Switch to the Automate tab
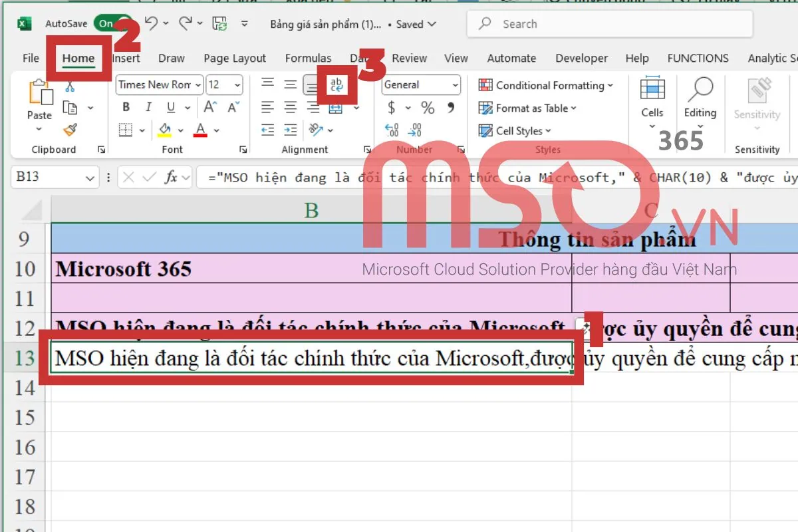The width and height of the screenshot is (798, 532). (x=511, y=59)
